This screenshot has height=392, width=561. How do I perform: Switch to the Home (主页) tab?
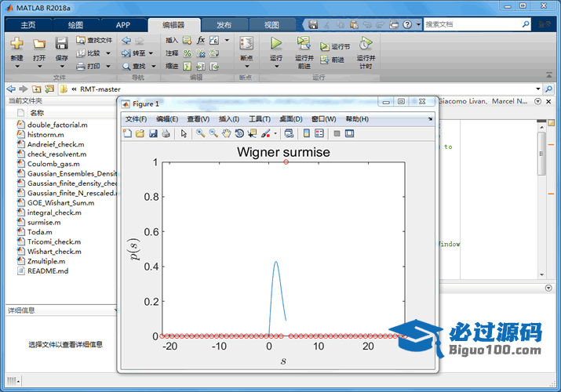coord(28,24)
